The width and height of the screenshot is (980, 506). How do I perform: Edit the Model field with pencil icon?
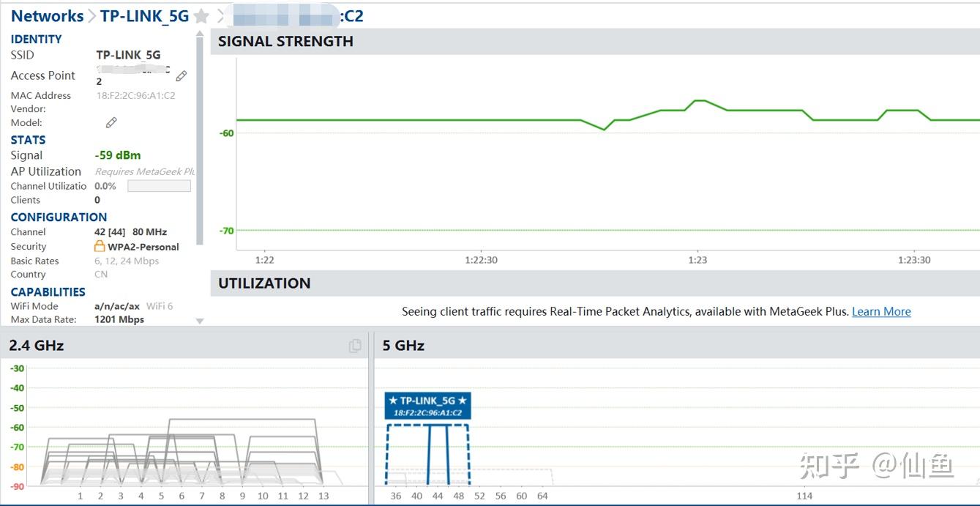tap(111, 122)
